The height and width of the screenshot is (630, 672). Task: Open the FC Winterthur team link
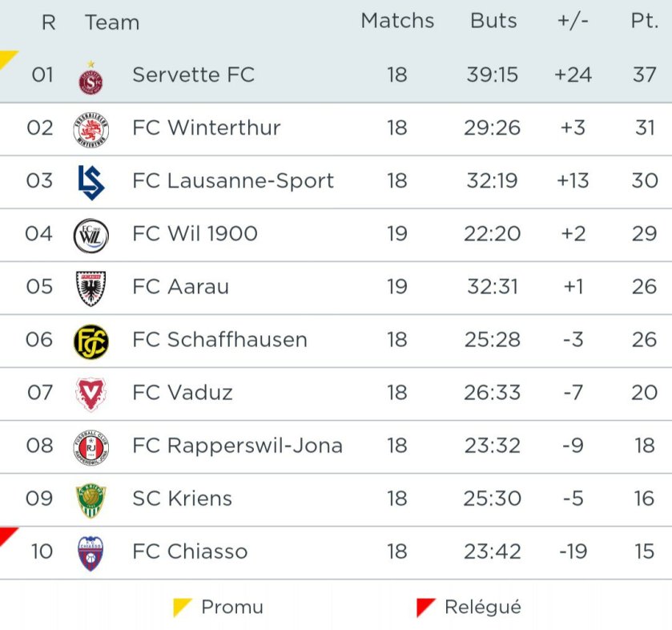coord(207,128)
